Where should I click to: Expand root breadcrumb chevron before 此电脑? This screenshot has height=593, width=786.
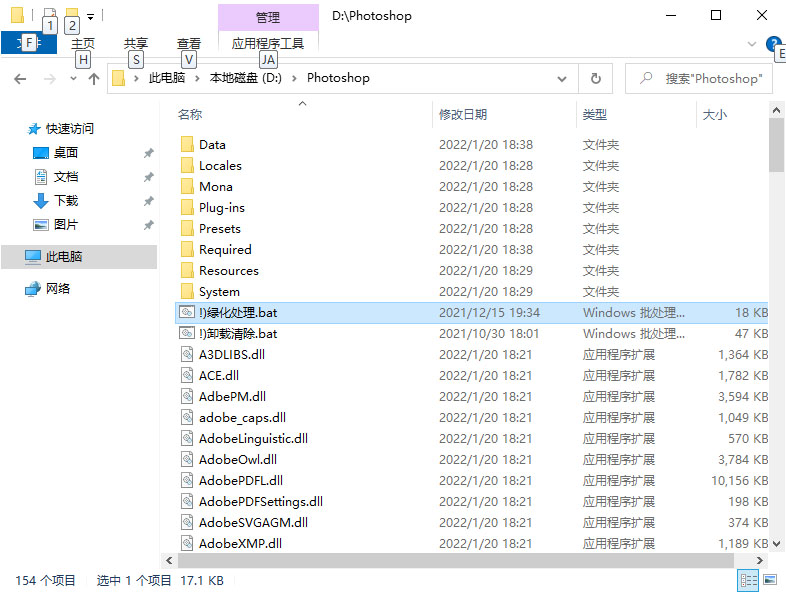[136, 79]
